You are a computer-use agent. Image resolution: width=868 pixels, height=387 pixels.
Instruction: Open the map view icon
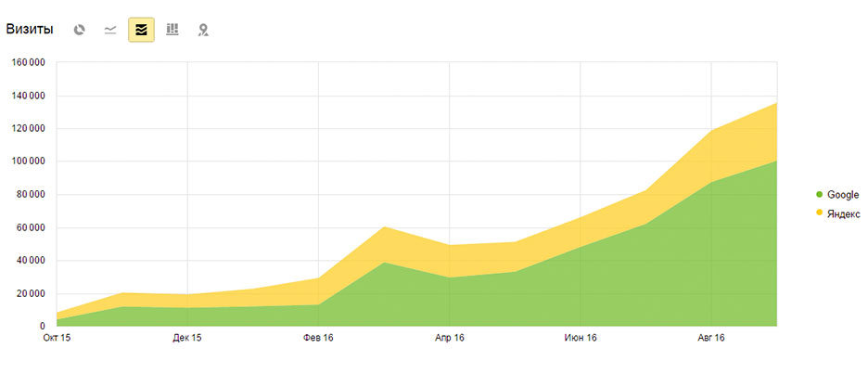[x=203, y=30]
